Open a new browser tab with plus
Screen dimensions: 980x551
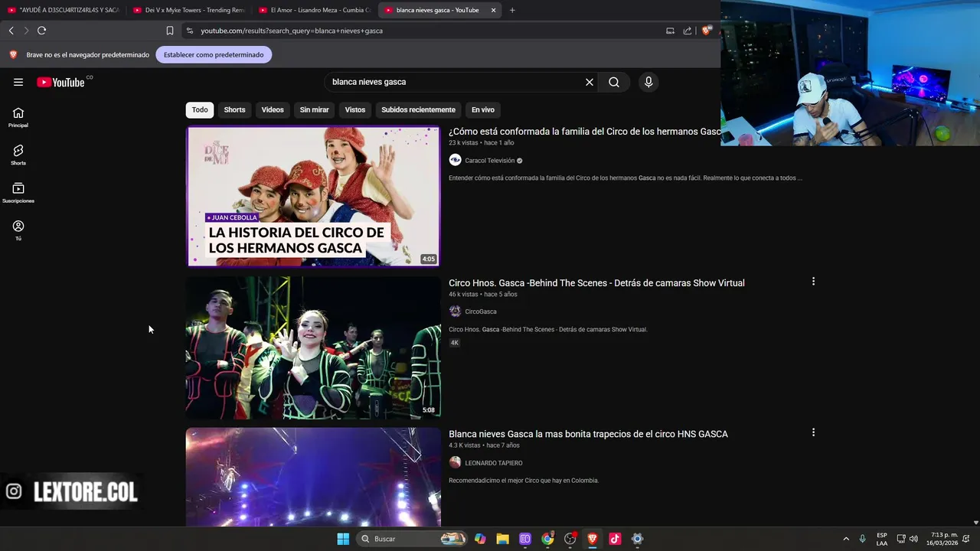pos(512,10)
